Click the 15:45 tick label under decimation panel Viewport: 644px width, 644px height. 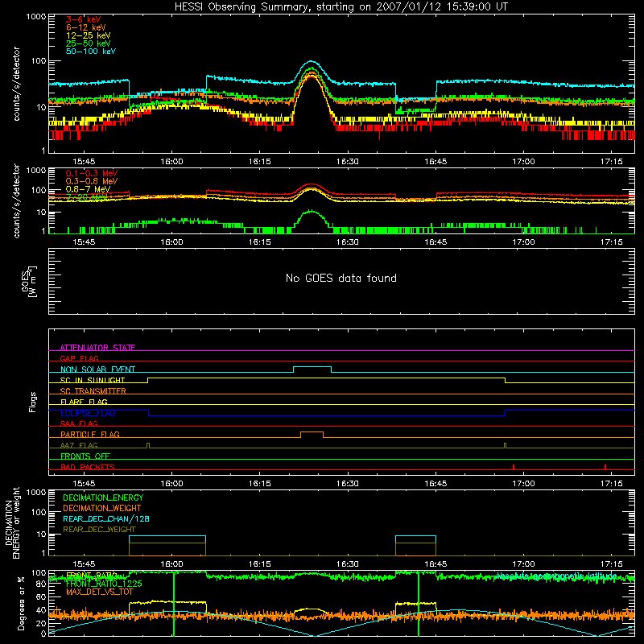(84, 564)
